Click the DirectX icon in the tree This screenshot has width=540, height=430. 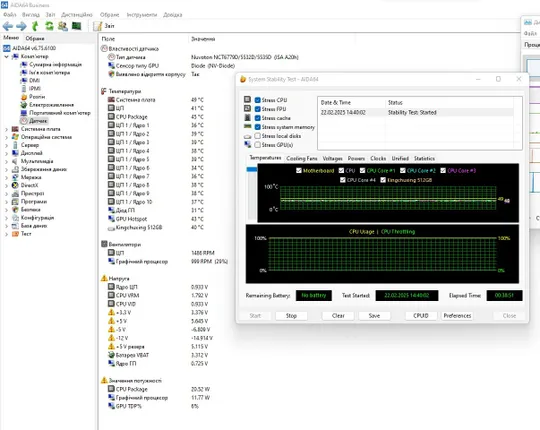tap(15, 185)
